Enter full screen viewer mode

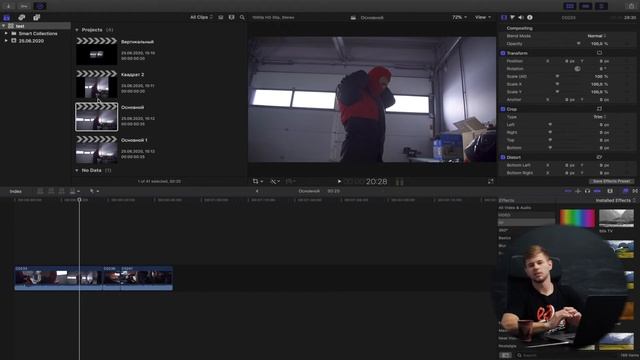[491, 181]
